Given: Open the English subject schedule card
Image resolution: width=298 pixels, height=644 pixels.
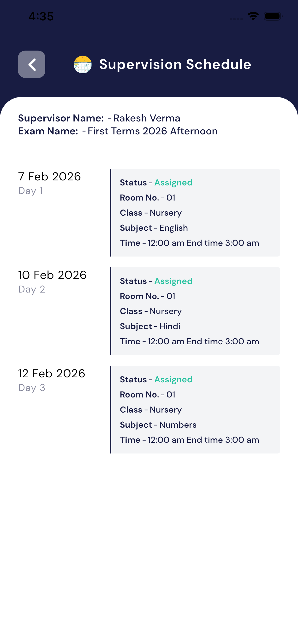Looking at the screenshot, I should pyautogui.click(x=195, y=213).
